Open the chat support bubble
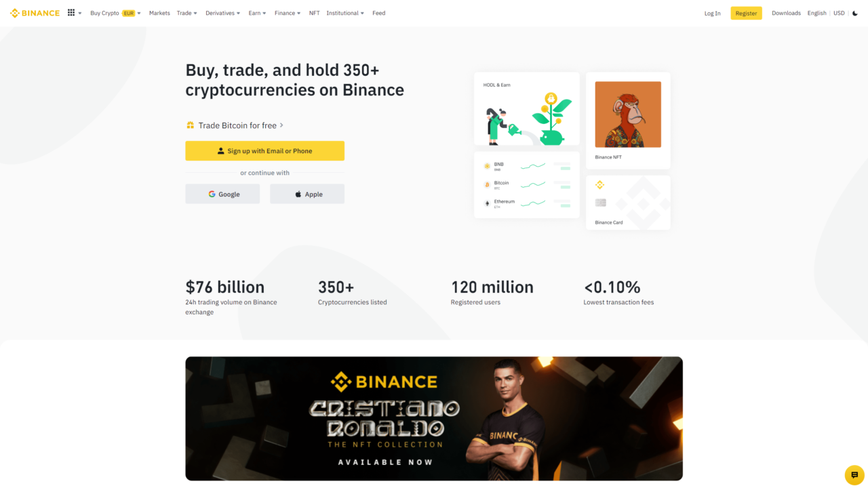Image resolution: width=868 pixels, height=488 pixels. coord(854,474)
